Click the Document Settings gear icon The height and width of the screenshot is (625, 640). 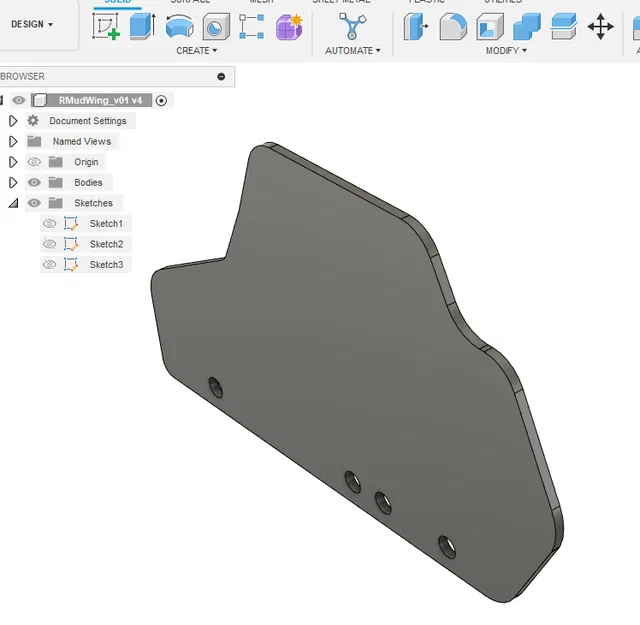click(33, 121)
